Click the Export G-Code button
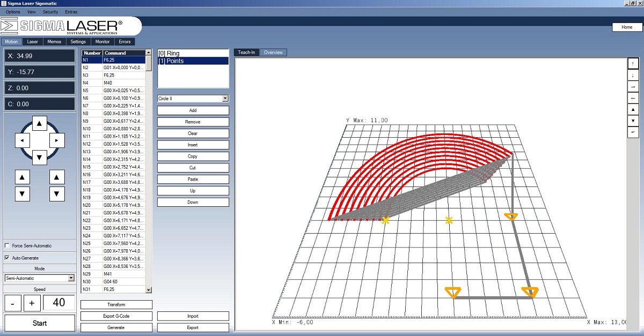The height and width of the screenshot is (336, 644). click(116, 316)
